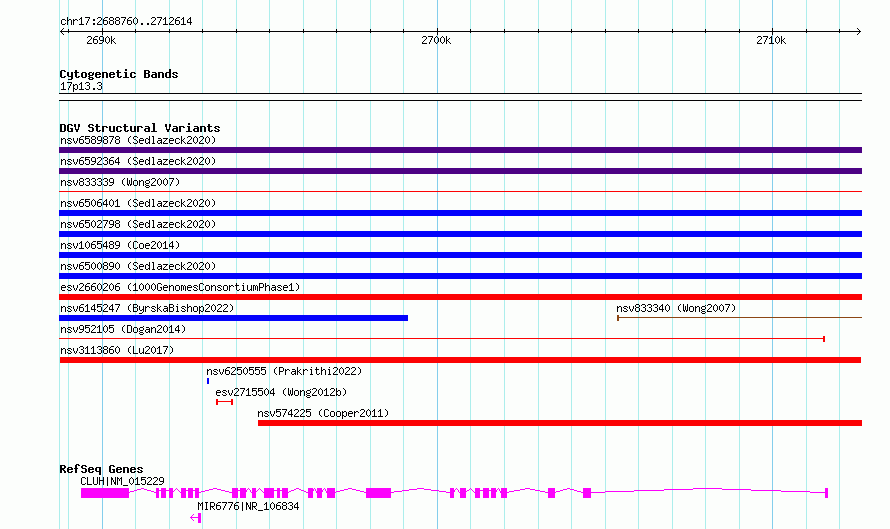Click the 2710k ruler tick label
Screen dimensions: 890x529
click(771, 40)
